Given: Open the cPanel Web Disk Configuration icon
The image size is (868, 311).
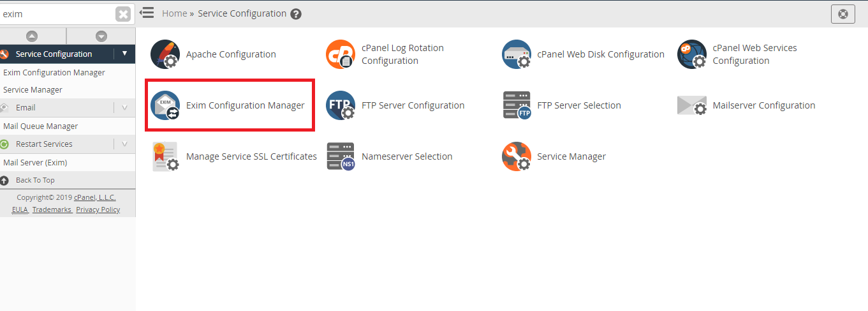Looking at the screenshot, I should [x=517, y=54].
